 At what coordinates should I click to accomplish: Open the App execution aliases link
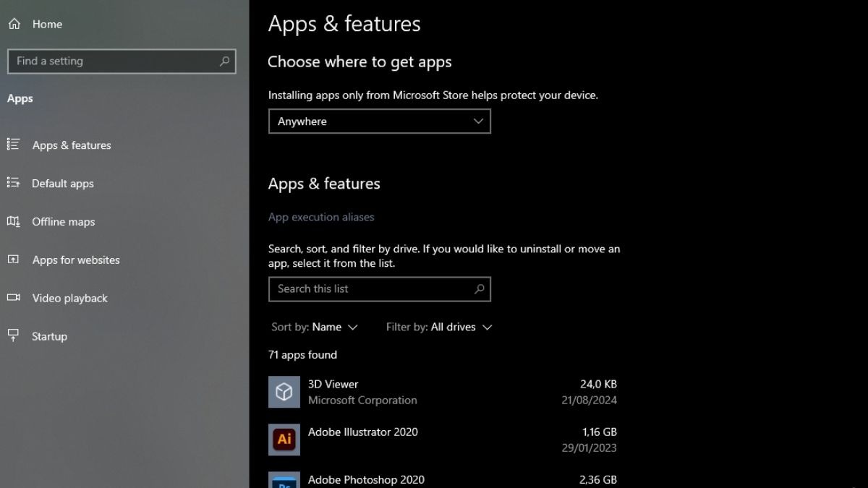[321, 217]
